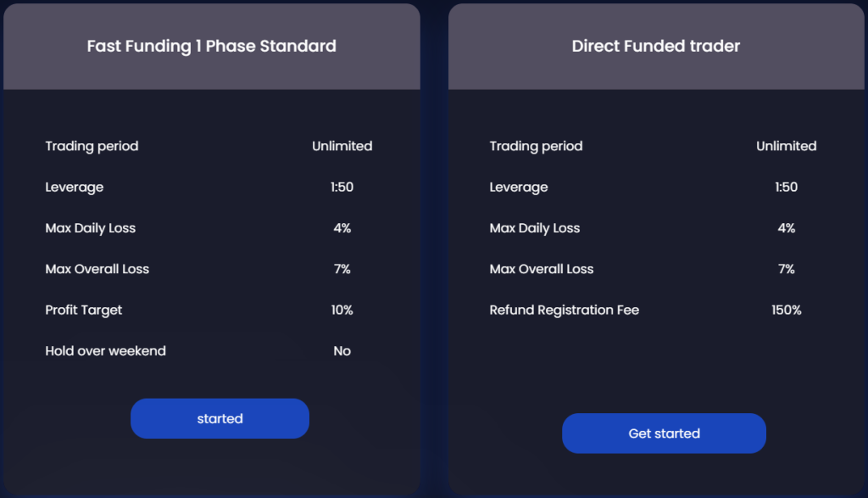
Task: Select the Direct Funded trader header
Action: point(655,46)
